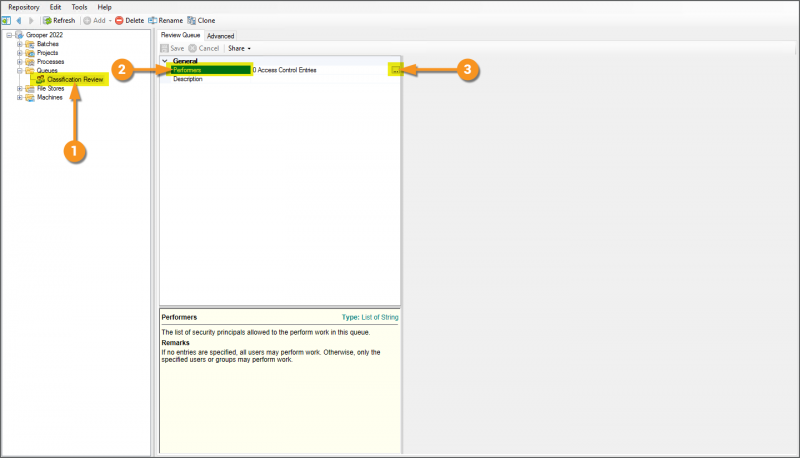Expand the File Stores folder
The width and height of the screenshot is (800, 458).
19,89
